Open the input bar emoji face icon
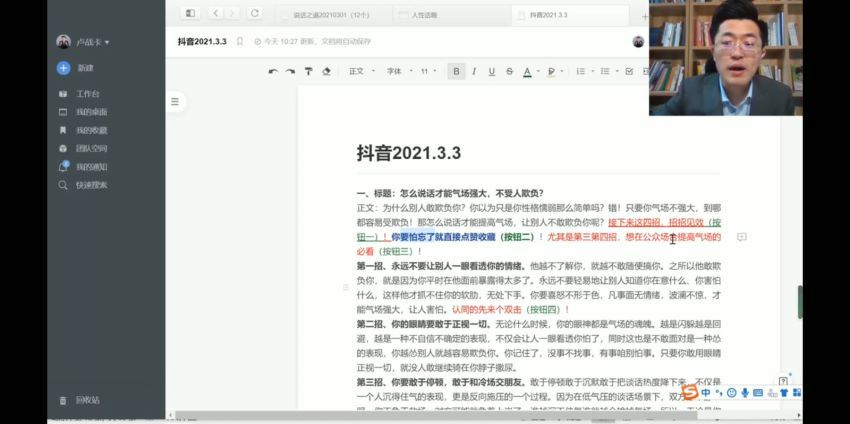Image resolution: width=850 pixels, height=424 pixels. (x=732, y=392)
